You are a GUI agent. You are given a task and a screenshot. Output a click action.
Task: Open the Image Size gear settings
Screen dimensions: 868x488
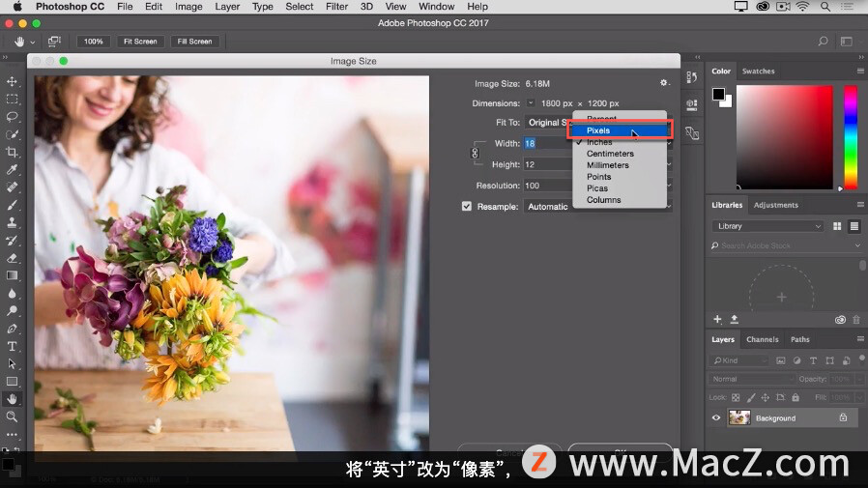(x=664, y=83)
